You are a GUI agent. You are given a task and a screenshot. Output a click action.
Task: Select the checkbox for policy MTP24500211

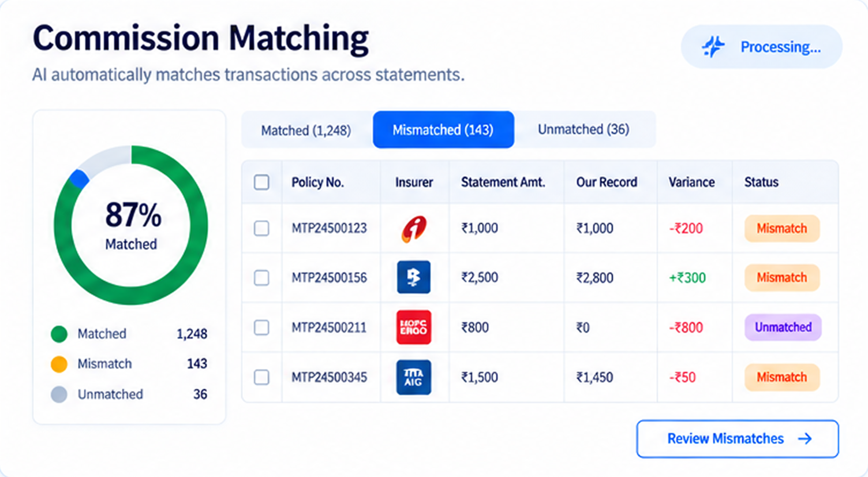coord(261,327)
